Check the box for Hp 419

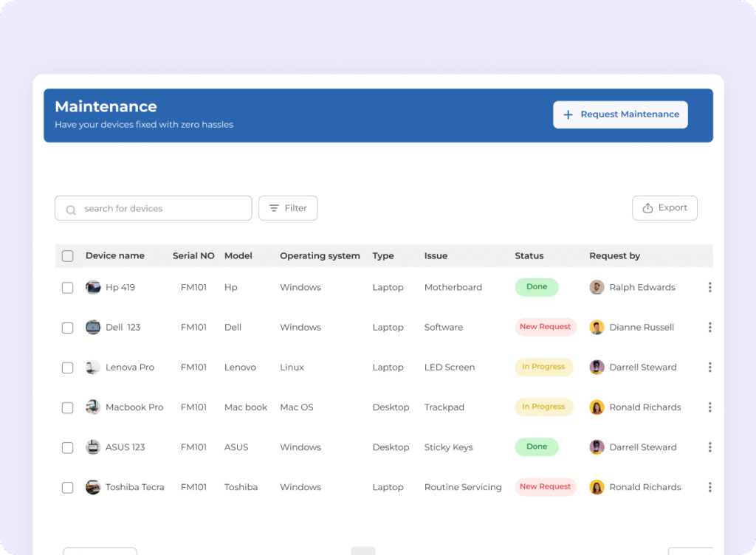point(68,288)
